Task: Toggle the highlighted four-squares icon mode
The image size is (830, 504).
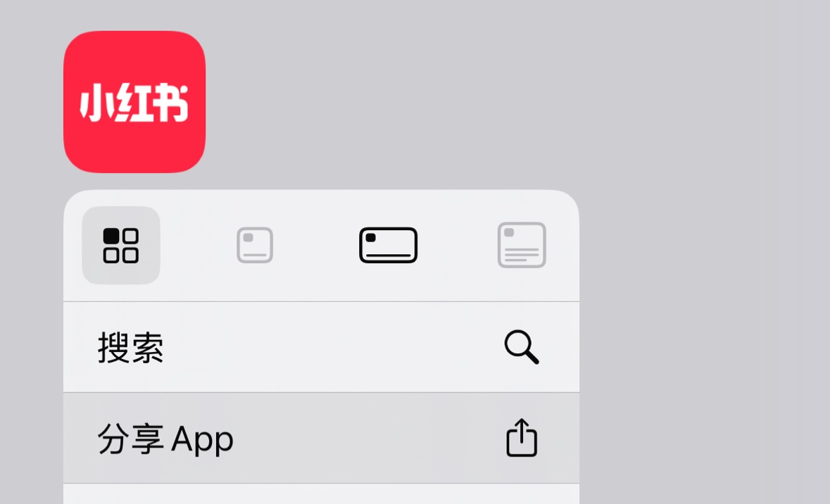Action: coord(121,245)
